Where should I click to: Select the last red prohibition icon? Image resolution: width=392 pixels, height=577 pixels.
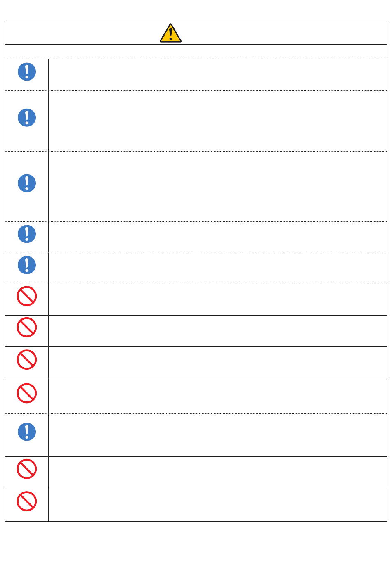[x=27, y=501]
